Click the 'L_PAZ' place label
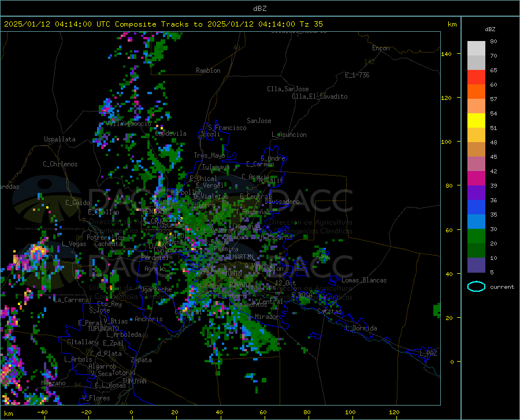Screen dimensions: 520x420 [x=428, y=354]
